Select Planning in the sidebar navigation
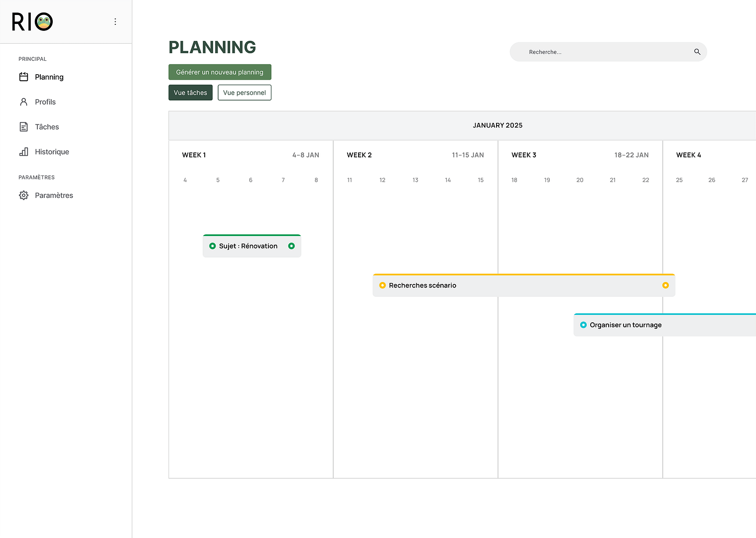The height and width of the screenshot is (538, 756). [49, 77]
